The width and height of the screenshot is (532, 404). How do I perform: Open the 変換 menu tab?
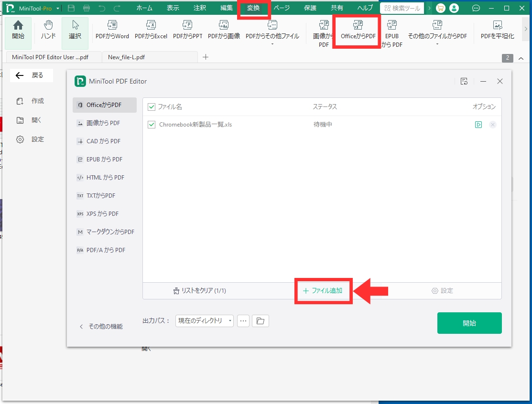tap(253, 8)
